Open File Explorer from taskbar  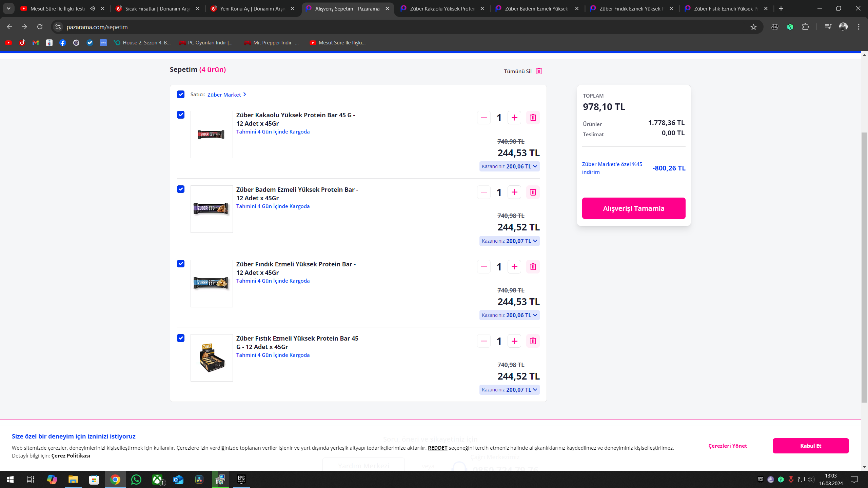[73, 480]
